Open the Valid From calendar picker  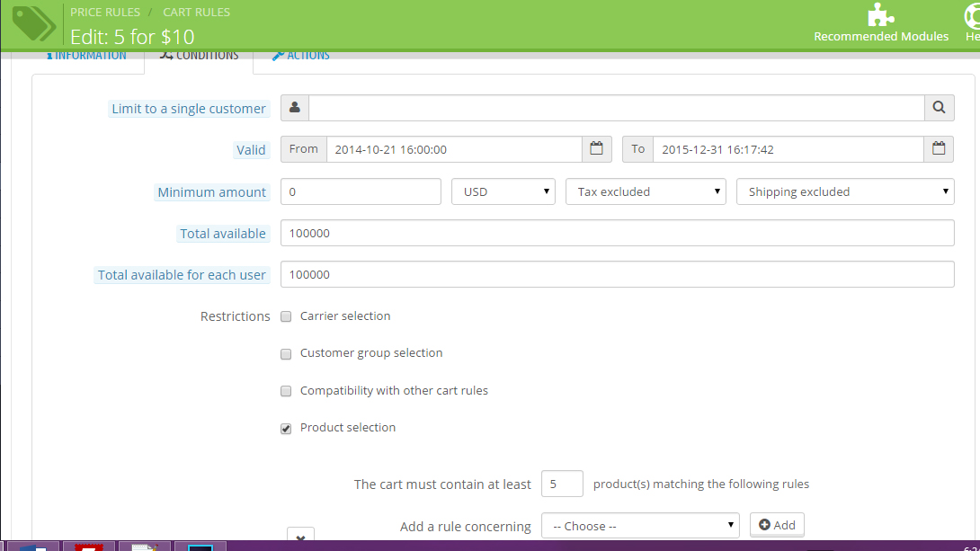coord(596,149)
